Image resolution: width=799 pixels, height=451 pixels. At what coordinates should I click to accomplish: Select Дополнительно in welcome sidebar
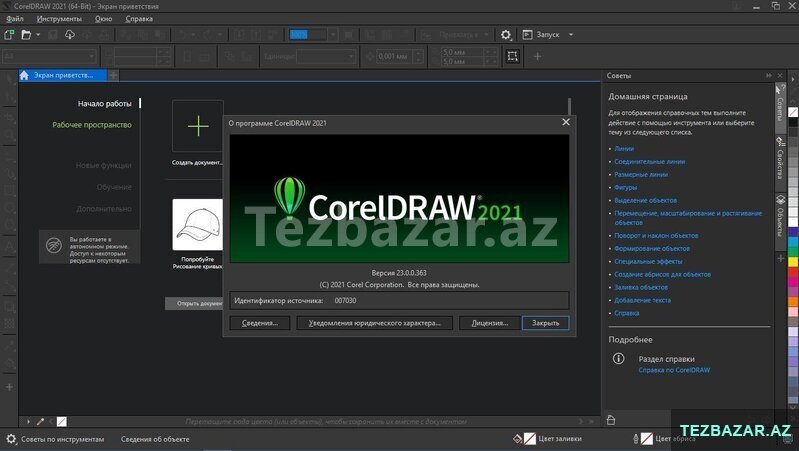[x=104, y=208]
